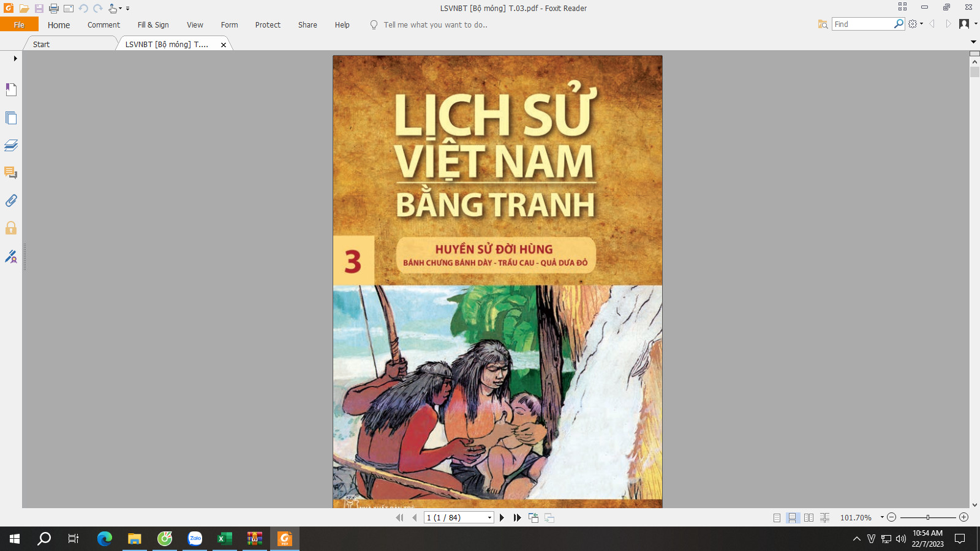Switch to the Start tab

[x=42, y=44]
